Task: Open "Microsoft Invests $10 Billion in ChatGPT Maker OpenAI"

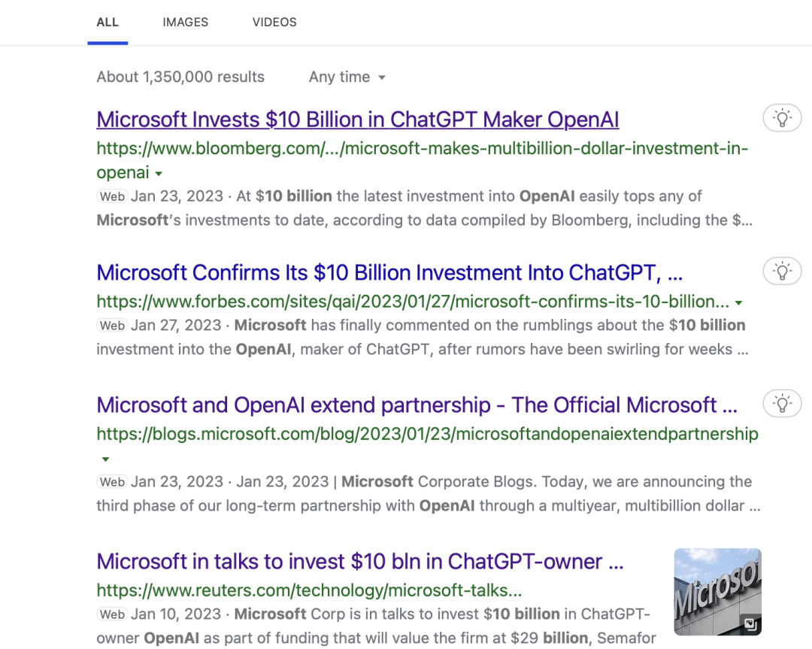Action: 357,120
